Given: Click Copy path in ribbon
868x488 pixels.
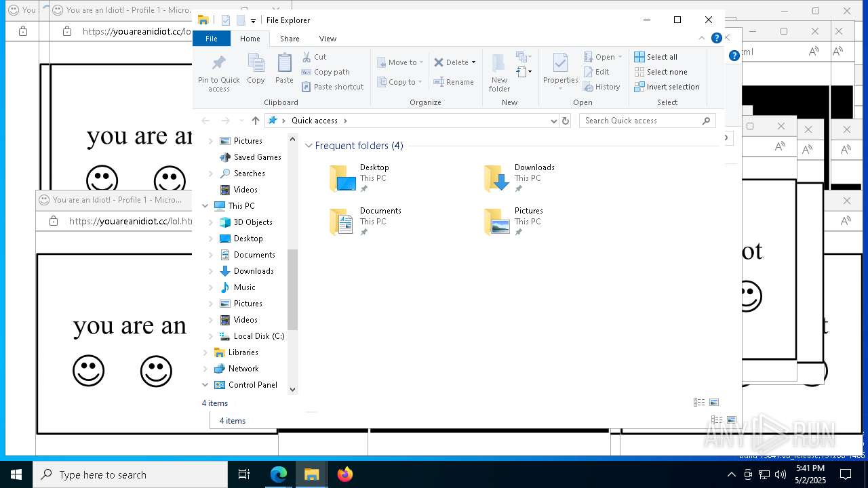Looking at the screenshot, I should [325, 72].
